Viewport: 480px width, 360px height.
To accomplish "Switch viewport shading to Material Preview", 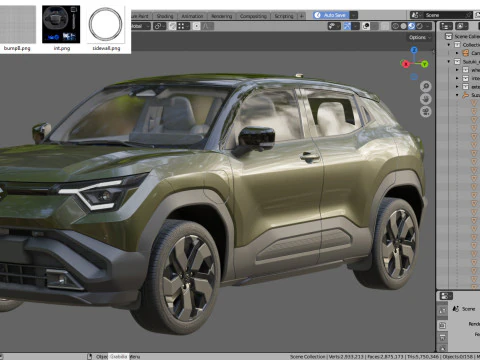I will (x=411, y=26).
